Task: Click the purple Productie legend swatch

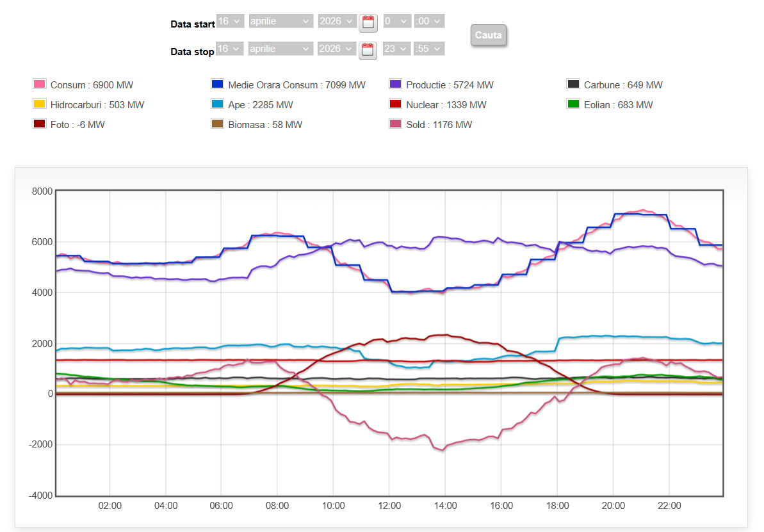Action: [395, 85]
